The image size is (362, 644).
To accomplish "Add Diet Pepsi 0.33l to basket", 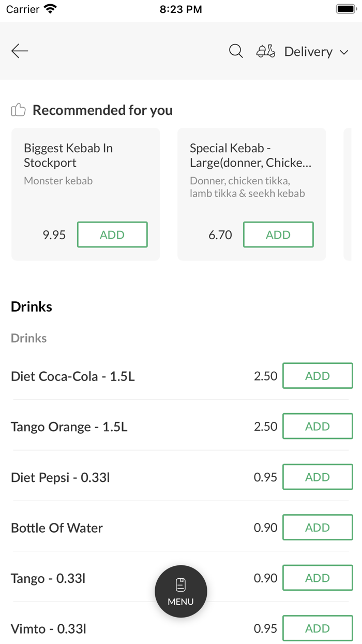I will click(x=318, y=477).
